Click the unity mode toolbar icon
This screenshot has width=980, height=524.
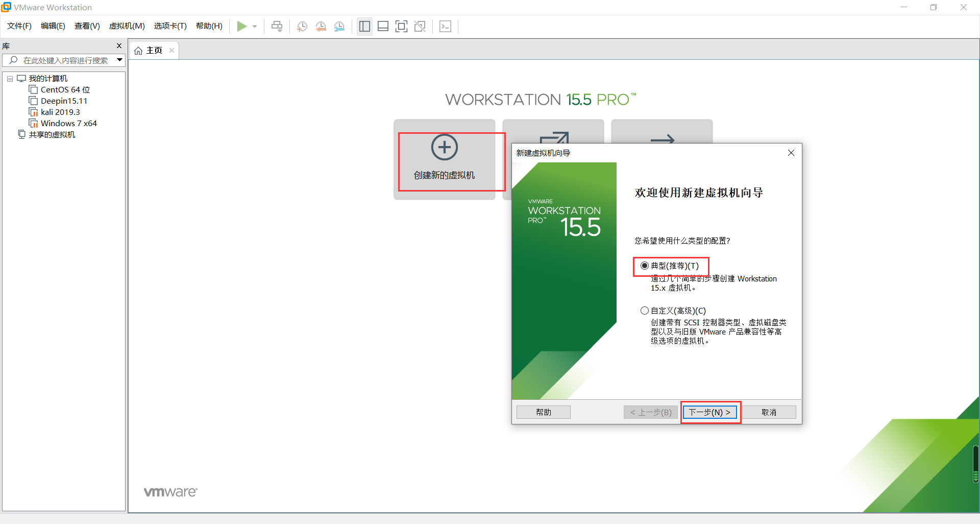click(420, 26)
